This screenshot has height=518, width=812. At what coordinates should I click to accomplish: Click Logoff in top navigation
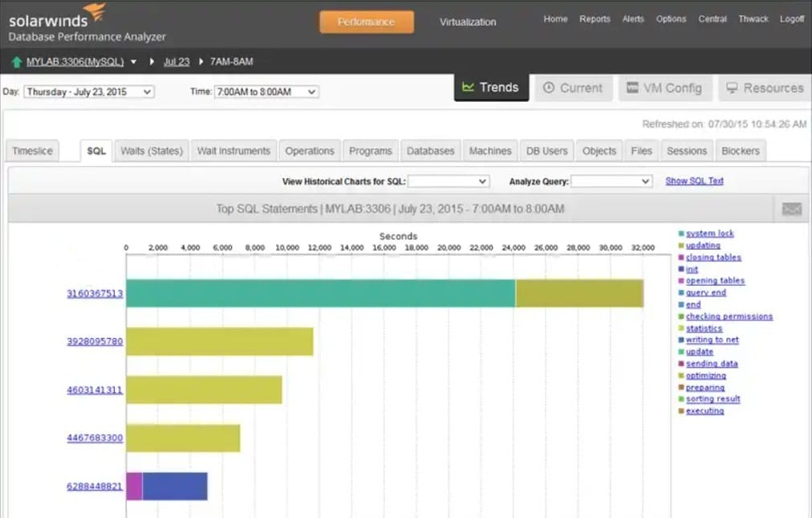point(792,18)
